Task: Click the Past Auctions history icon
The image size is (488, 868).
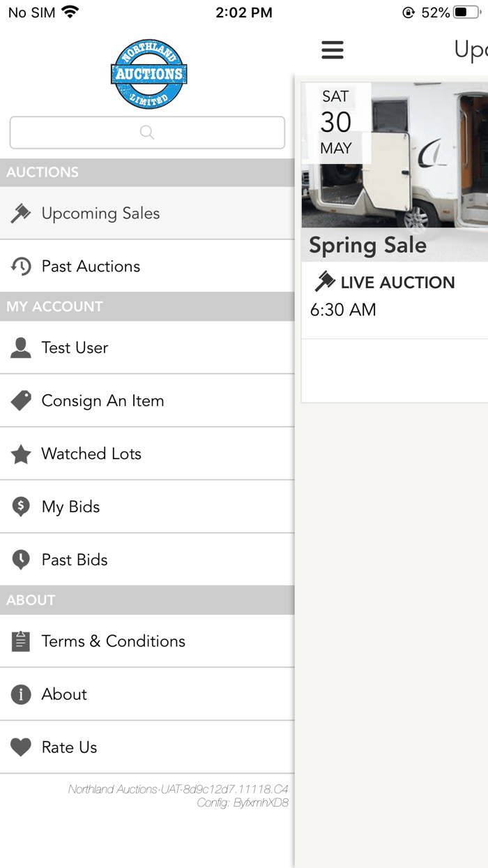Action: (x=20, y=266)
